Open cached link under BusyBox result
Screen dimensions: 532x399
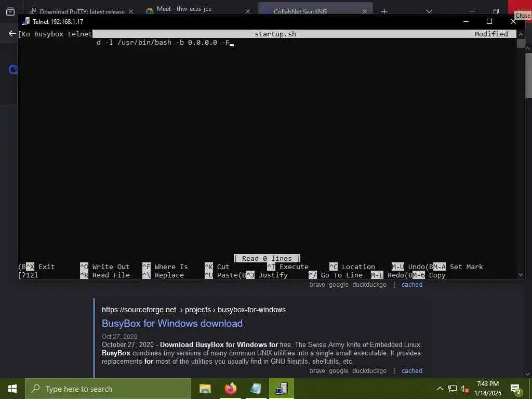[412, 371]
